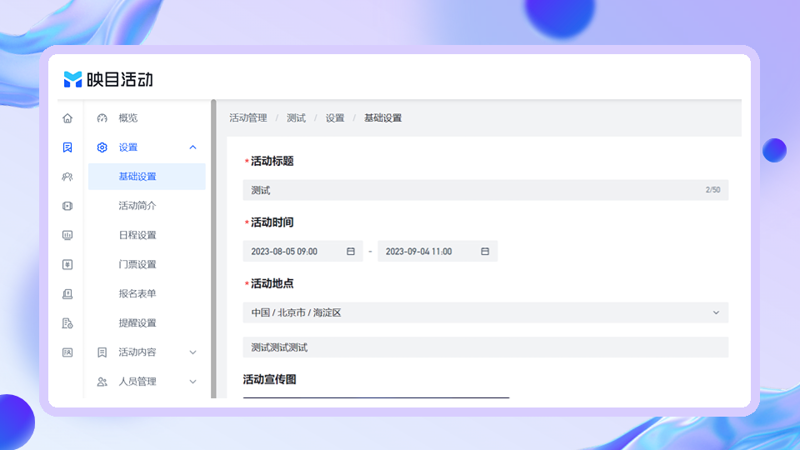Expand the 活动内容 menu chevron

coord(193,352)
